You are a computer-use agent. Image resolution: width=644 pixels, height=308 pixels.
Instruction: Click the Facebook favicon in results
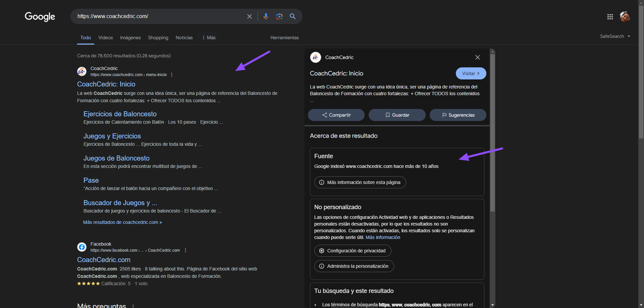click(x=82, y=247)
